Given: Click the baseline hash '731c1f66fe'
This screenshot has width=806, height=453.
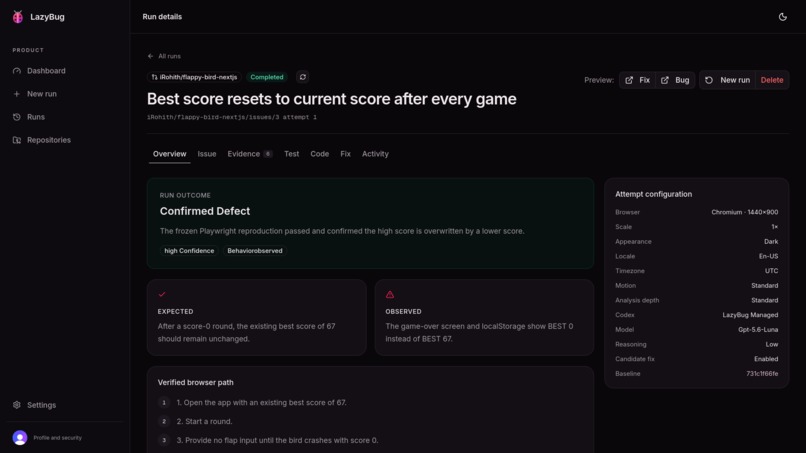Looking at the screenshot, I should pyautogui.click(x=762, y=374).
